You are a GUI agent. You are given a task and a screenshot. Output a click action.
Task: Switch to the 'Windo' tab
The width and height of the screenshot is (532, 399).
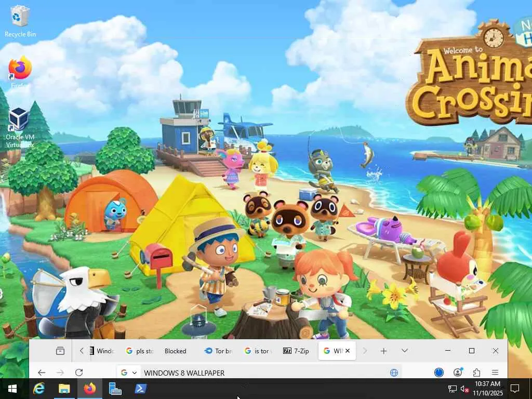tap(101, 351)
